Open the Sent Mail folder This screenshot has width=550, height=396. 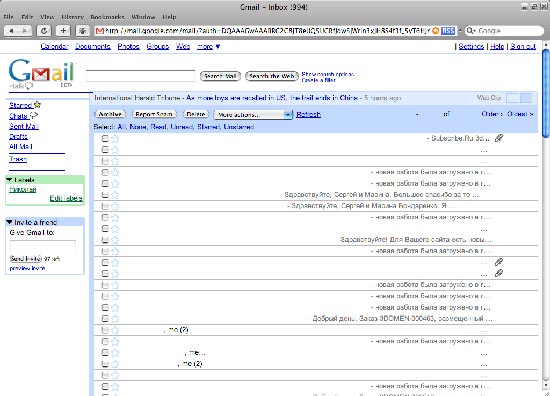pyautogui.click(x=24, y=126)
